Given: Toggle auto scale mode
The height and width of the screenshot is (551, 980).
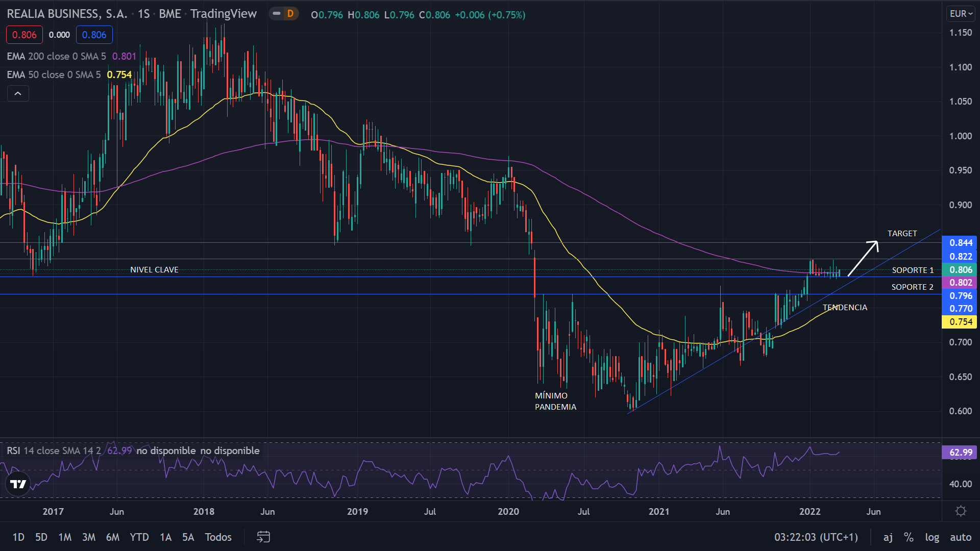Looking at the screenshot, I should [960, 537].
